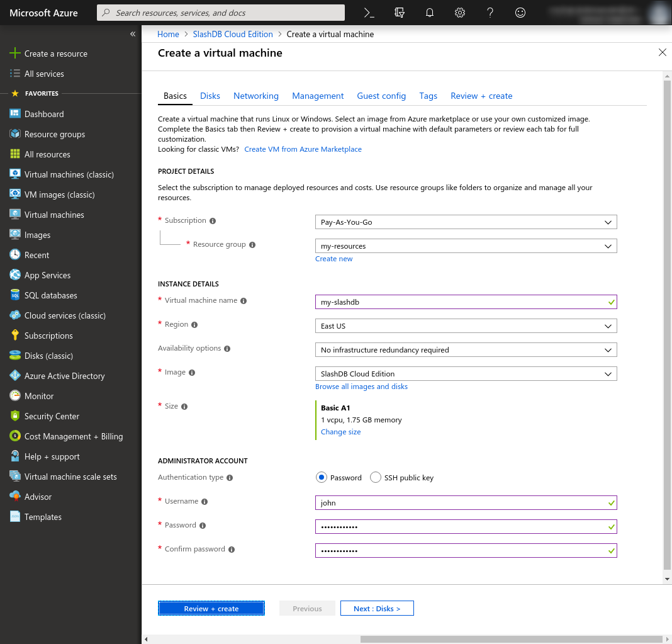Select Password authentication type
The width and height of the screenshot is (672, 644).
[x=322, y=478]
